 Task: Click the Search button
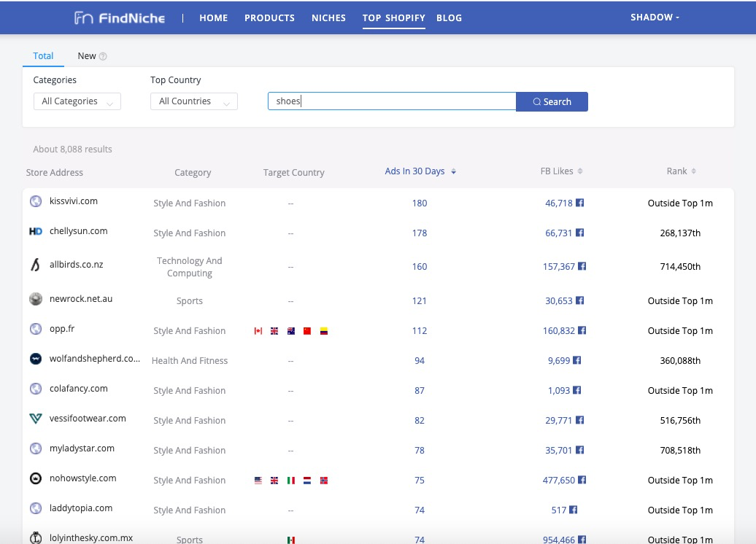552,101
